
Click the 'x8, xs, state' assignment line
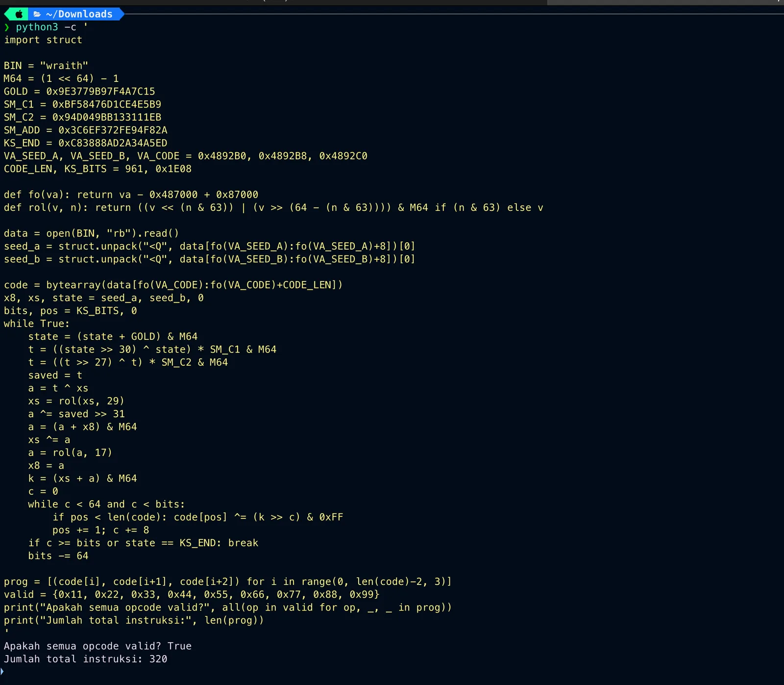(104, 298)
